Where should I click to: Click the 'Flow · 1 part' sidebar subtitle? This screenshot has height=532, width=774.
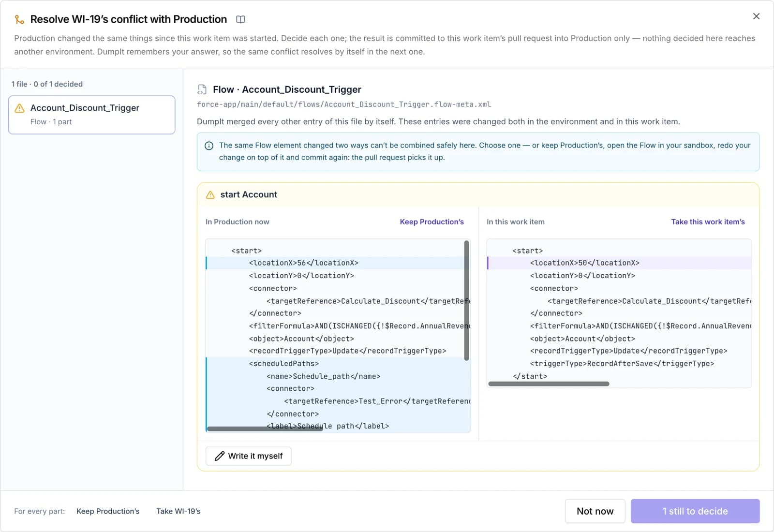point(51,122)
